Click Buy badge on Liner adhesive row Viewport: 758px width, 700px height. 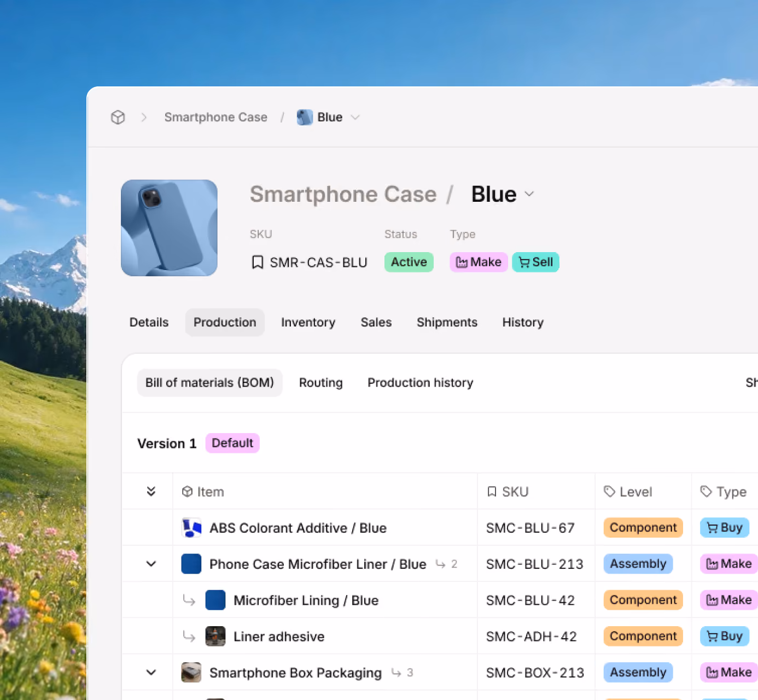(725, 636)
